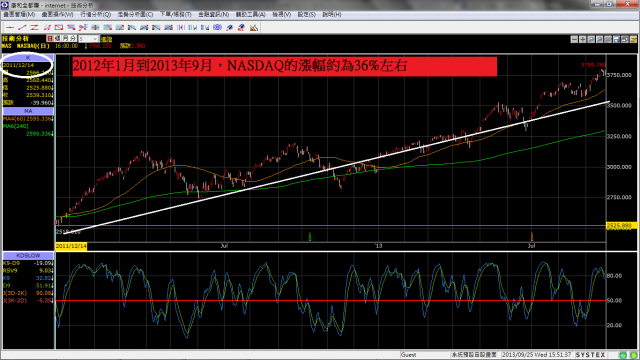Click the rightmost green status bar indicator
This screenshot has height=360, width=640.
pyautogui.click(x=633, y=355)
